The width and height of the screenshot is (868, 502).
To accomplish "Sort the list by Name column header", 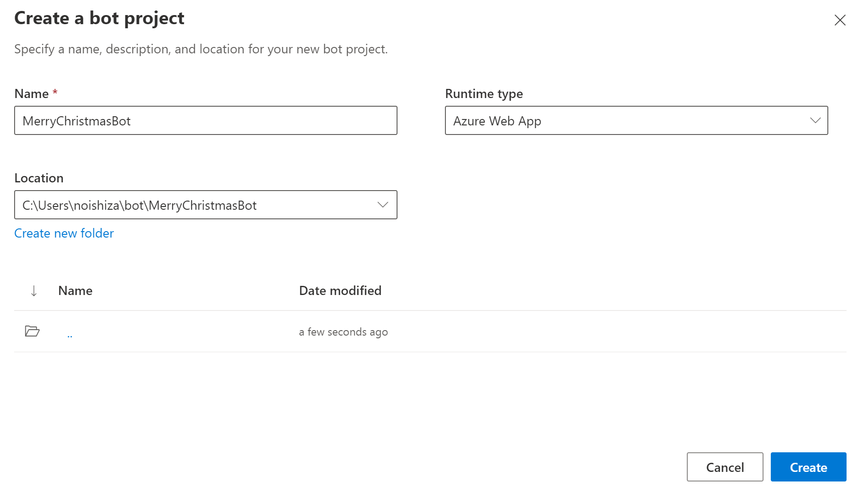I will pyautogui.click(x=75, y=291).
